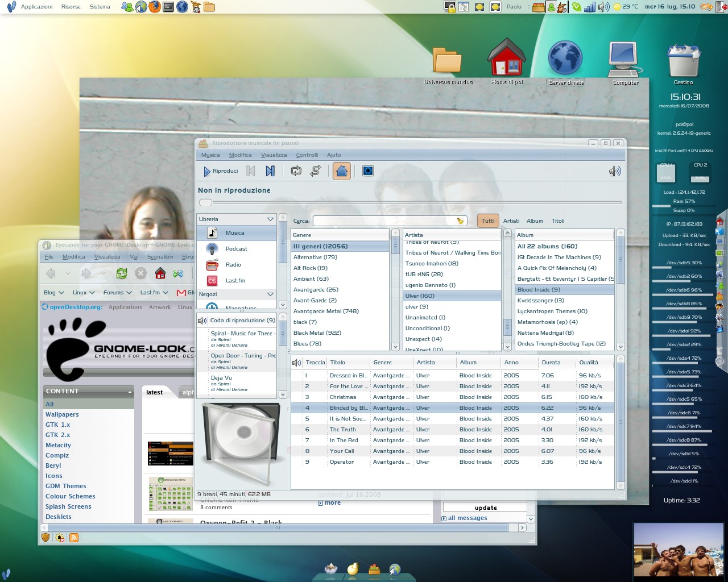
Task: Open the Blog bookmark dropdown
Action: tap(54, 292)
